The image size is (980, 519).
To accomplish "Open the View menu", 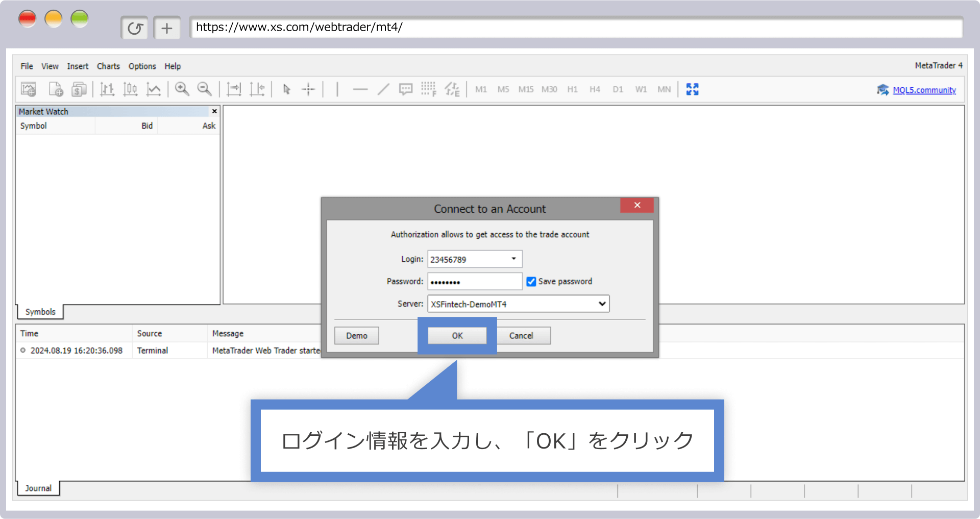I will click(x=50, y=66).
